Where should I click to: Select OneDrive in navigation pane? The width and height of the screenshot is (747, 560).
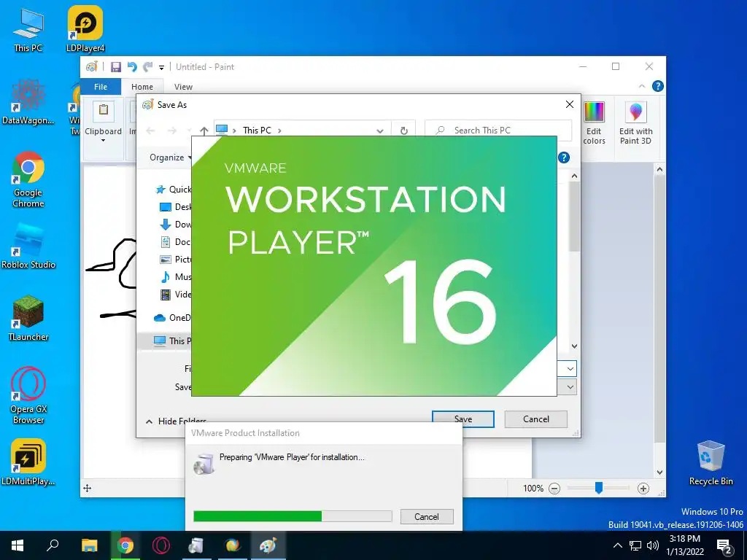[x=172, y=318]
